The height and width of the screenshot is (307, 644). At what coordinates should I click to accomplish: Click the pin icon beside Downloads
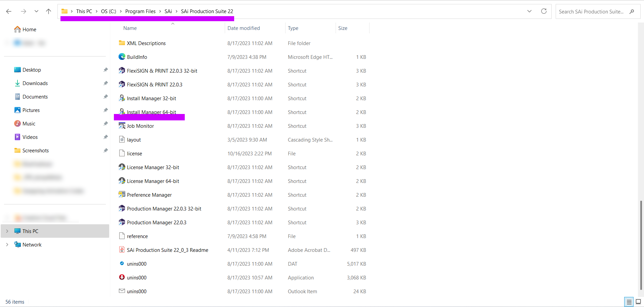[105, 83]
